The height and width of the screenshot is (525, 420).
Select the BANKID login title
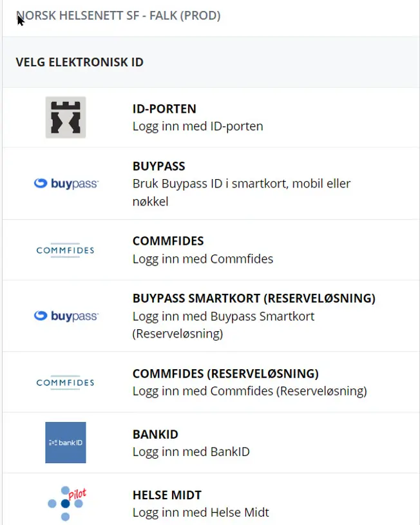pyautogui.click(x=155, y=434)
